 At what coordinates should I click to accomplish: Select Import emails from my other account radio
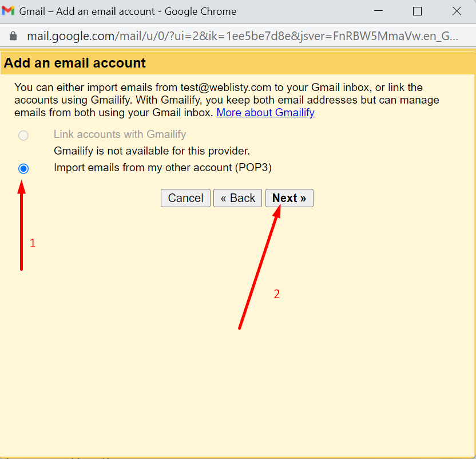23,169
